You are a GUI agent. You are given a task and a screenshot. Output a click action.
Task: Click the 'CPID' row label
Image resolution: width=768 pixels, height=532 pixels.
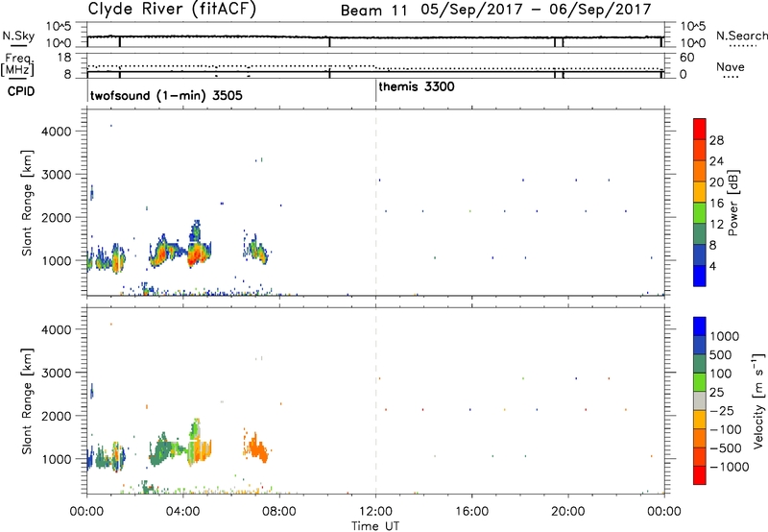[21, 91]
